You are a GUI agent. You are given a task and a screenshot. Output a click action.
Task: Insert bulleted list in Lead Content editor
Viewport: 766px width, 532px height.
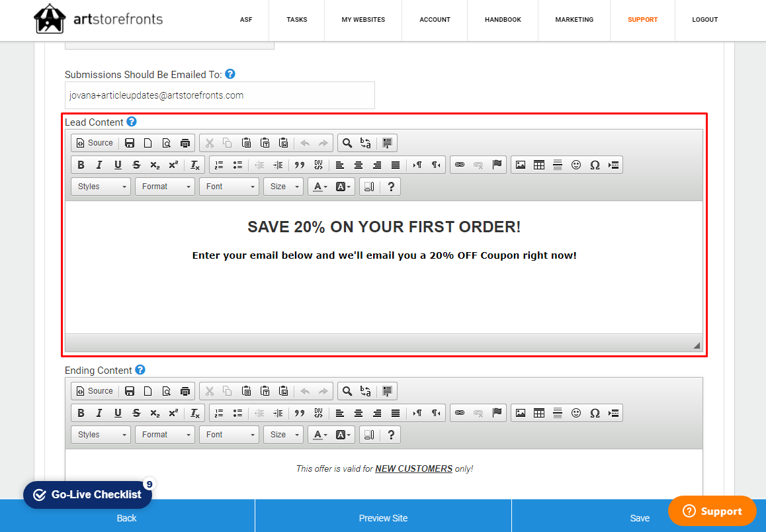[x=238, y=165]
